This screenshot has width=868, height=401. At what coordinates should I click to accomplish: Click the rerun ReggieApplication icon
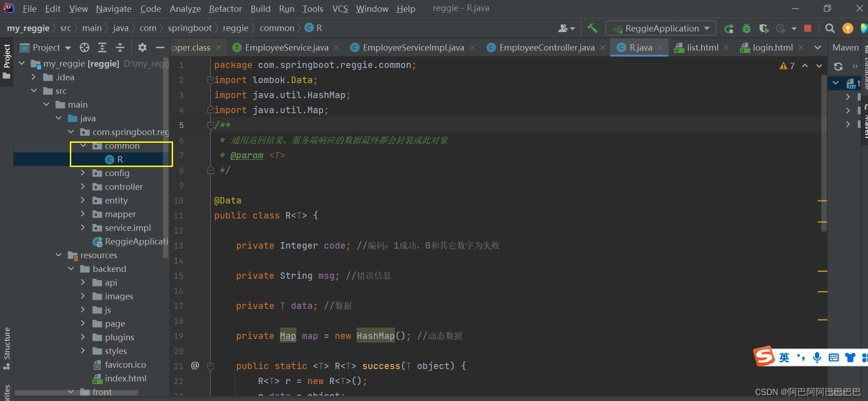click(x=729, y=29)
